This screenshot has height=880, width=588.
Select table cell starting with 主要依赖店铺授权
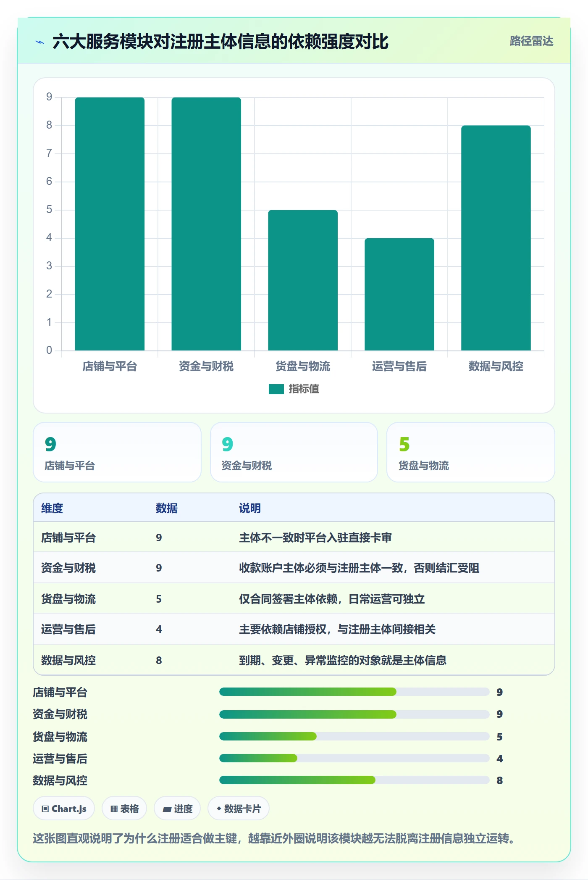(337, 629)
